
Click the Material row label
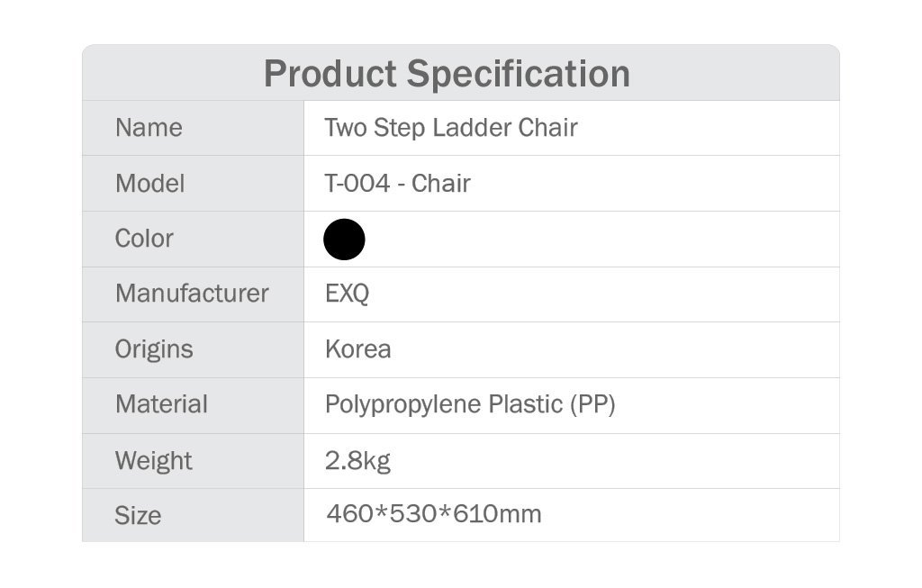(162, 404)
